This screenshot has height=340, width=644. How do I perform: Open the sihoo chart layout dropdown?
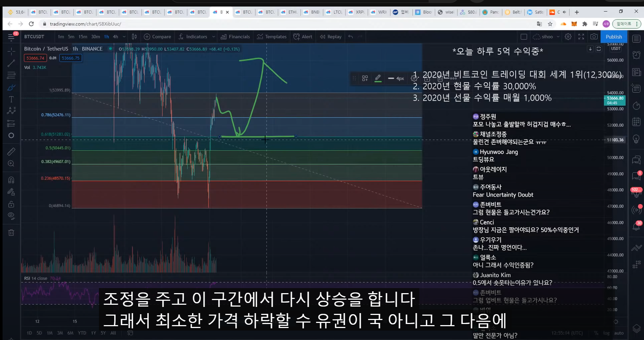[546, 37]
